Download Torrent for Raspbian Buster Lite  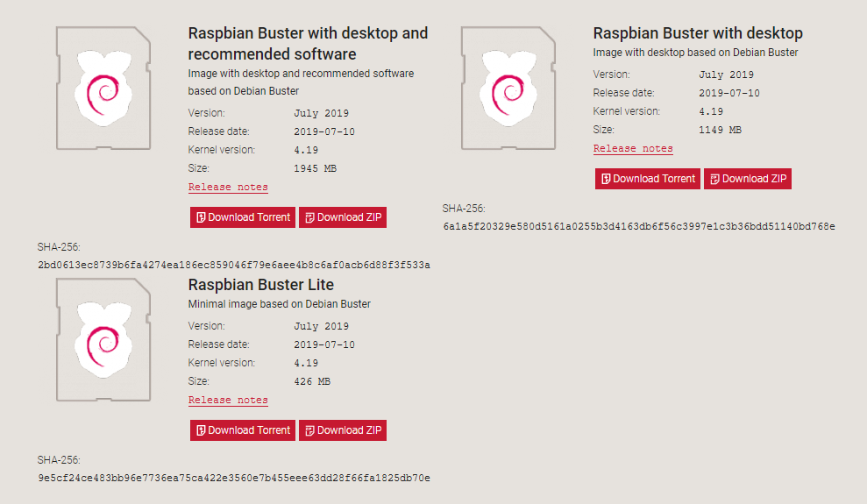[x=243, y=430]
